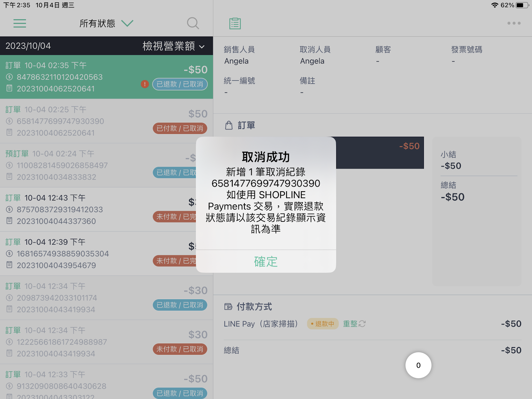This screenshot has width=532, height=399.
Task: Tap the search magnifier icon
Action: 193,23
